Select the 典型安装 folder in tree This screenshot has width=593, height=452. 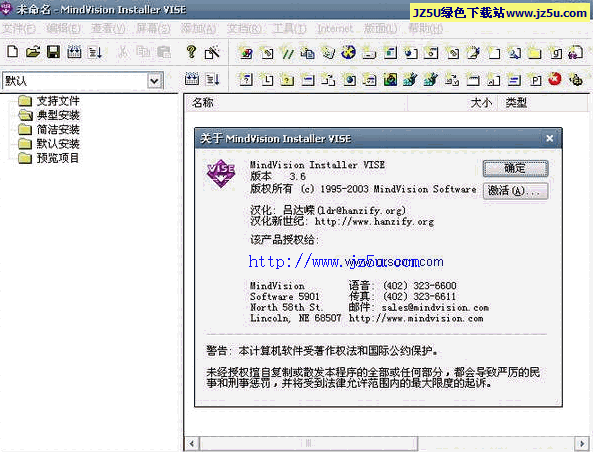click(x=58, y=115)
